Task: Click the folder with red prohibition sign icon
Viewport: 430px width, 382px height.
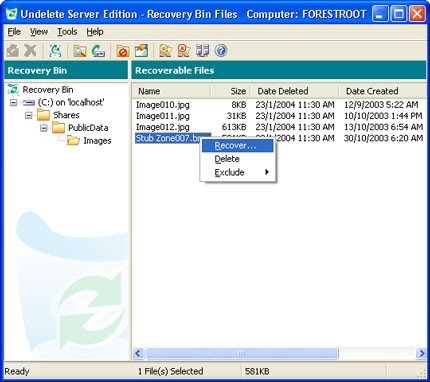Action: 122,51
